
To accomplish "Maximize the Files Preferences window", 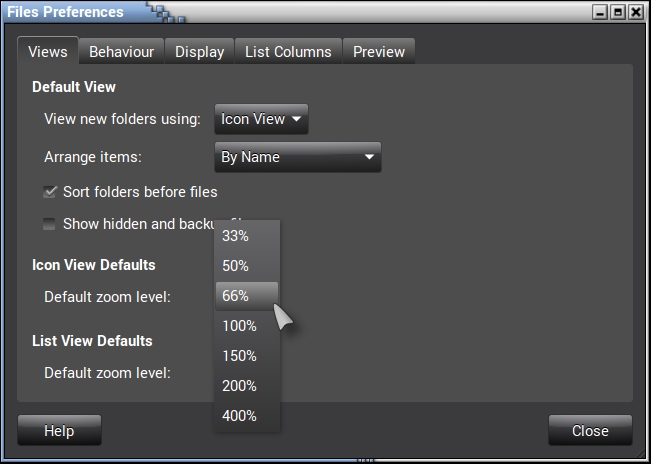I will click(617, 13).
